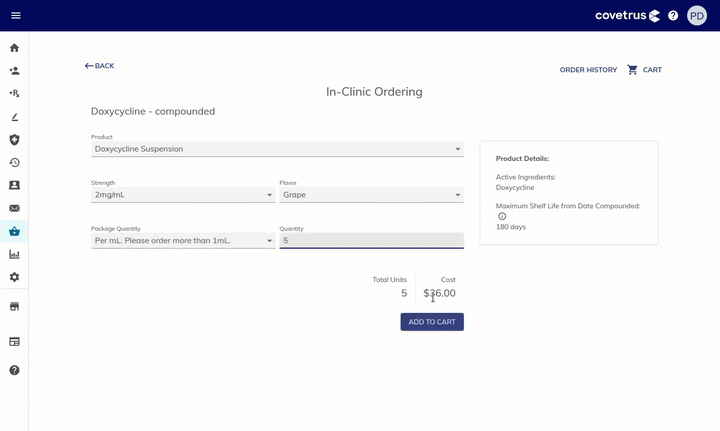Click the history clock sidebar icon
The width and height of the screenshot is (720, 431).
pyautogui.click(x=14, y=162)
